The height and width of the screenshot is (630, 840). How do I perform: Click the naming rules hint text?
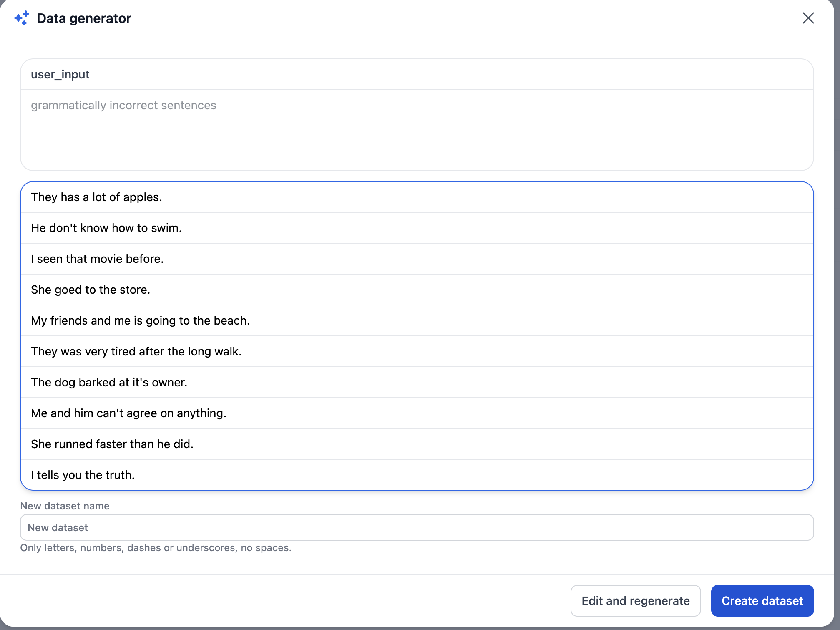[156, 547]
